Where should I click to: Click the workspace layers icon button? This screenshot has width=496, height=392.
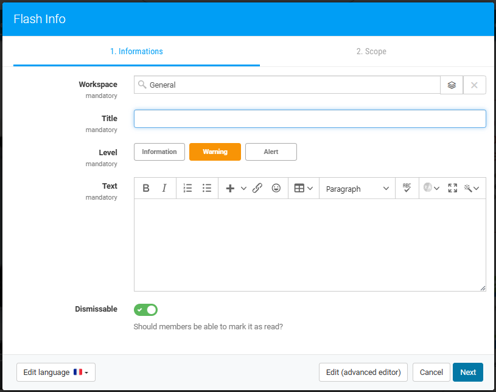(x=452, y=85)
